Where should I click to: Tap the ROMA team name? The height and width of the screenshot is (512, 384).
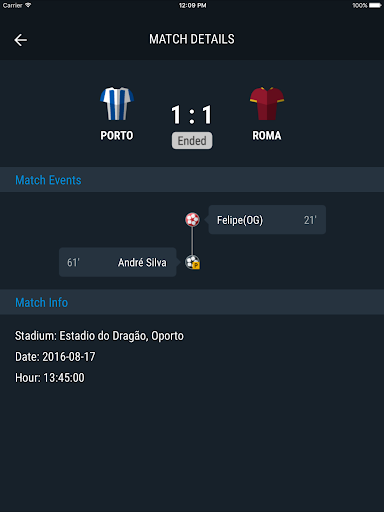coord(267,135)
